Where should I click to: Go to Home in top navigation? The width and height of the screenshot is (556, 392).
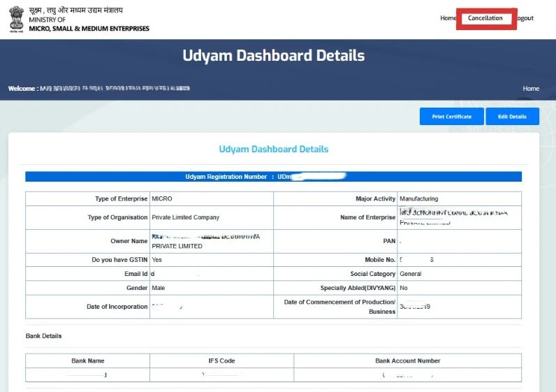pos(448,18)
